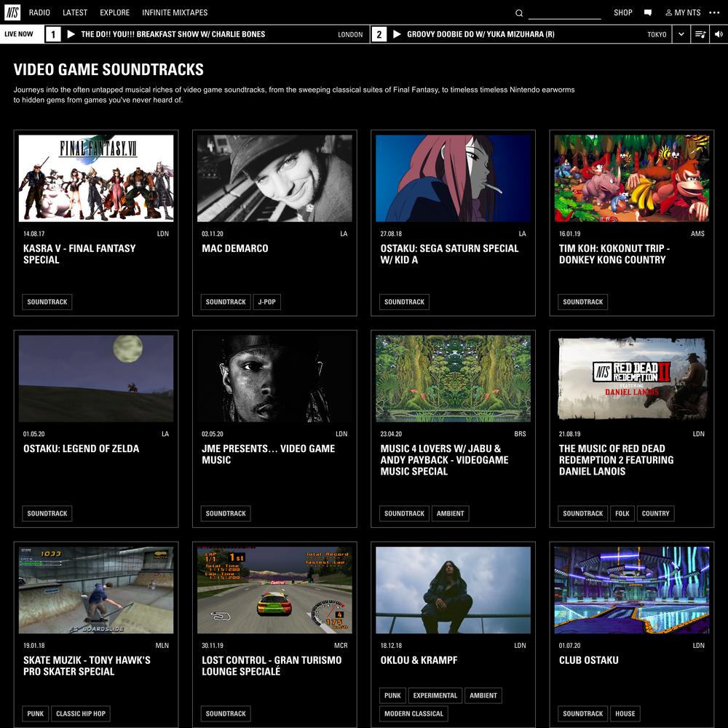Click the Live Now label
The width and height of the screenshot is (728, 728).
(x=19, y=34)
